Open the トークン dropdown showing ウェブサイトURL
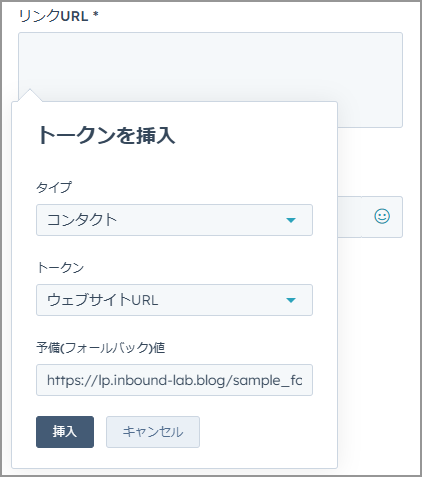 (x=174, y=300)
